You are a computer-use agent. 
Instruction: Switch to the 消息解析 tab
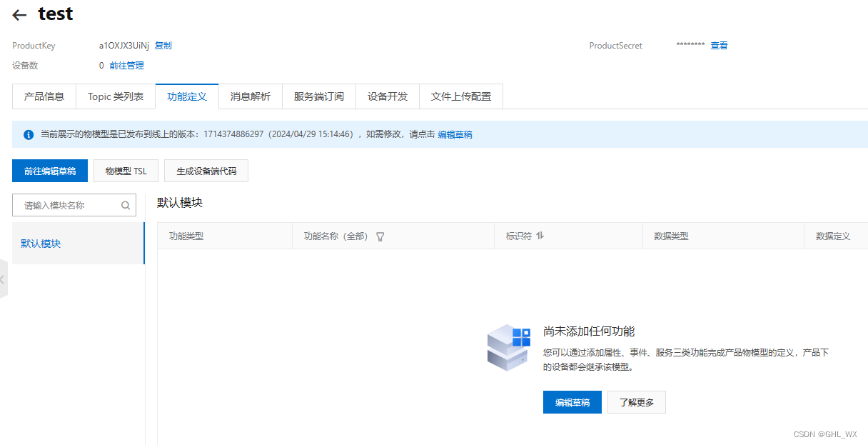click(x=250, y=96)
